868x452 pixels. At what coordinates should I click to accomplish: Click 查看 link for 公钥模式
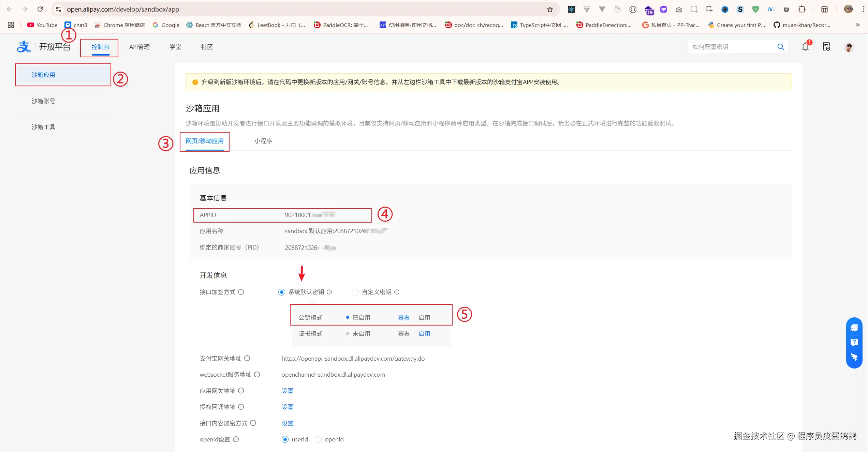pyautogui.click(x=404, y=317)
